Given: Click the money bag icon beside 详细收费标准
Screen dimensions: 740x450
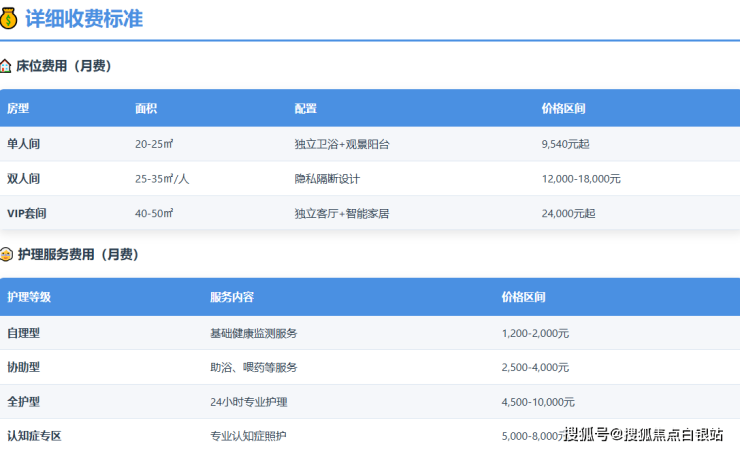Looking at the screenshot, I should coord(9,17).
